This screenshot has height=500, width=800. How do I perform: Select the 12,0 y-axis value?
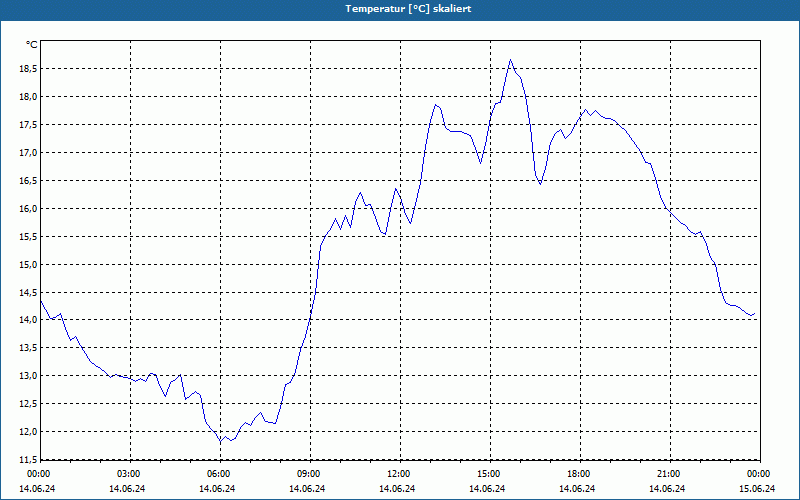[28, 432]
